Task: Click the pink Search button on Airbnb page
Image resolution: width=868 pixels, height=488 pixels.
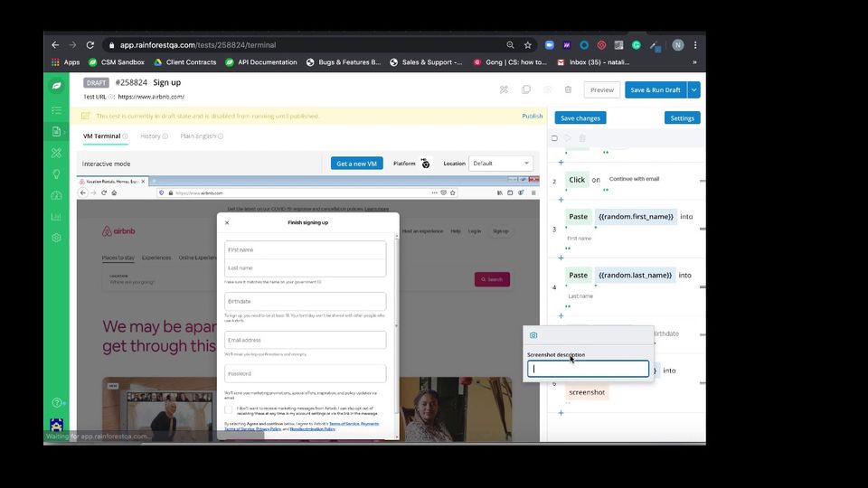Action: (x=492, y=279)
